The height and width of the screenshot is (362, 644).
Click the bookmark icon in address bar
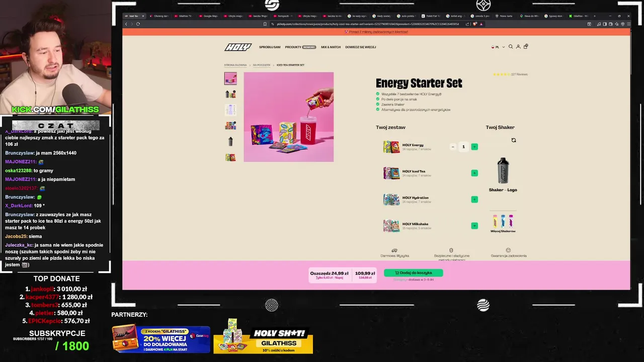[x=265, y=24]
